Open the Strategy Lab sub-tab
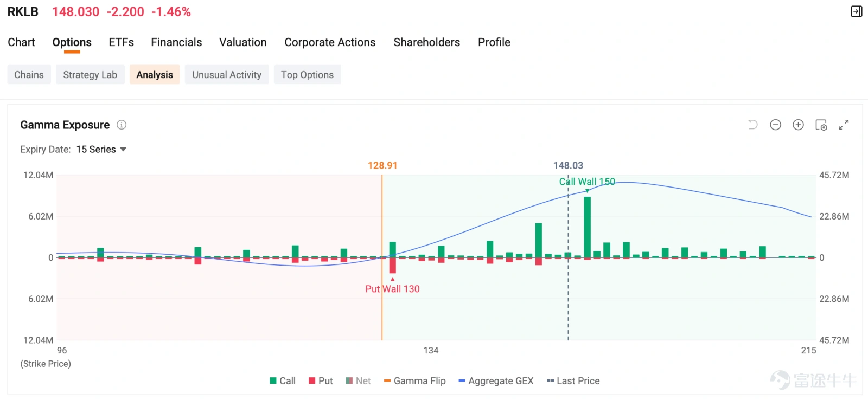868x400 pixels. 90,75
